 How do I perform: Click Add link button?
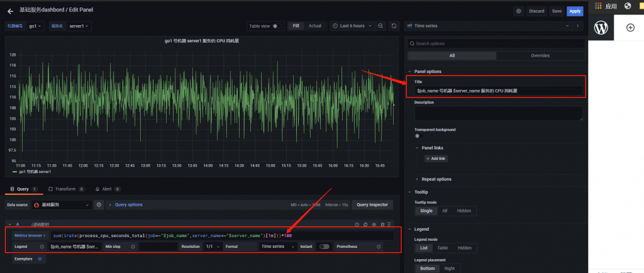(436, 159)
